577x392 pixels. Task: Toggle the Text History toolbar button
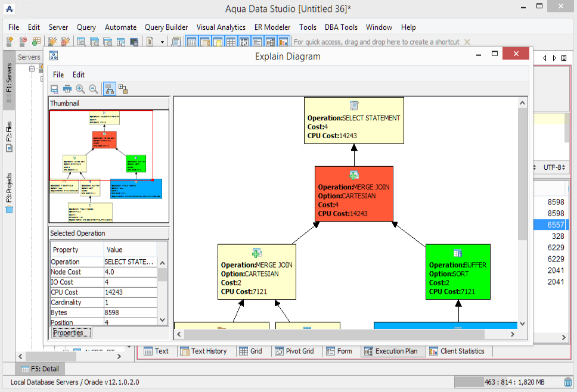click(x=205, y=42)
